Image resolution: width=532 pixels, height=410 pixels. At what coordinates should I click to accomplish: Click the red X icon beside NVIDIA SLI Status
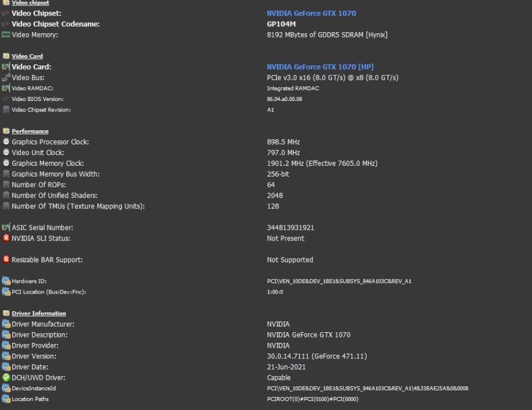pos(6,238)
